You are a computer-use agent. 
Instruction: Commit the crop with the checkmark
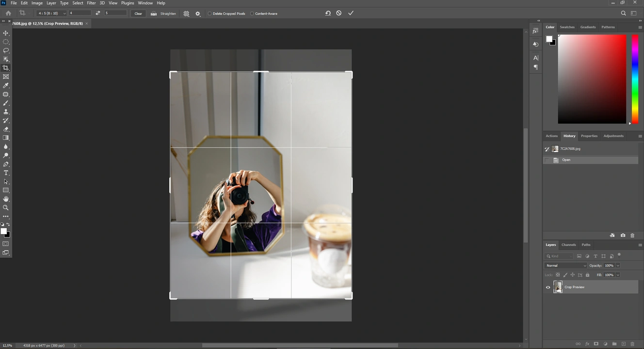click(351, 13)
